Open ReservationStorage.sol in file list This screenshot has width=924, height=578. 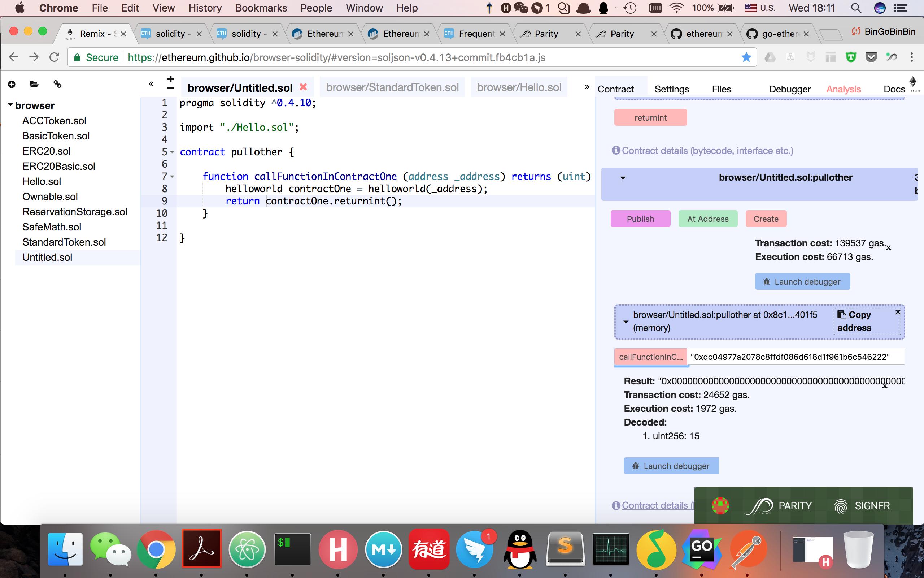(x=74, y=212)
